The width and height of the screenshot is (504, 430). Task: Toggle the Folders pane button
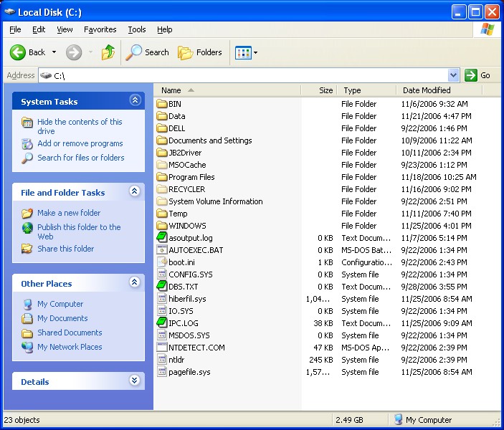click(x=199, y=52)
